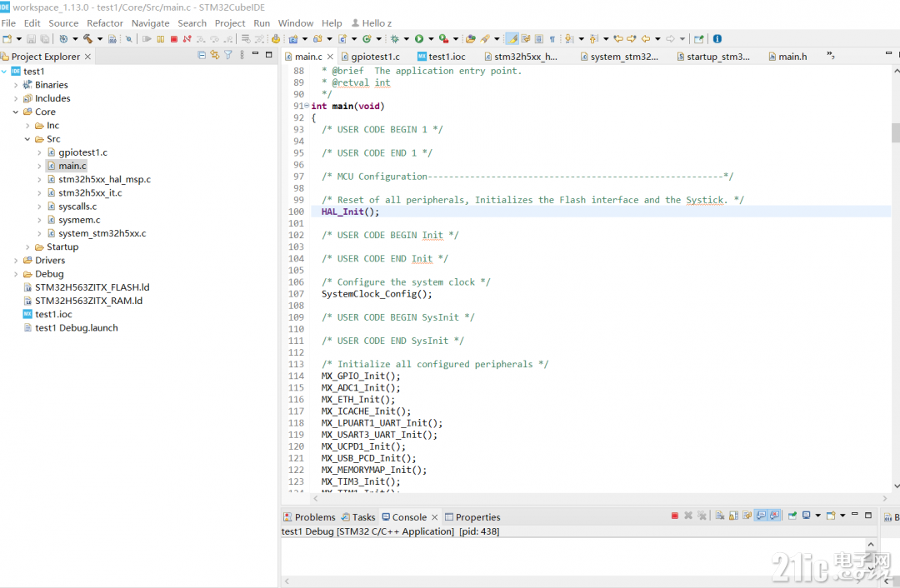Open the Navigate menu
Viewport: 900px width, 588px height.
pyautogui.click(x=150, y=23)
